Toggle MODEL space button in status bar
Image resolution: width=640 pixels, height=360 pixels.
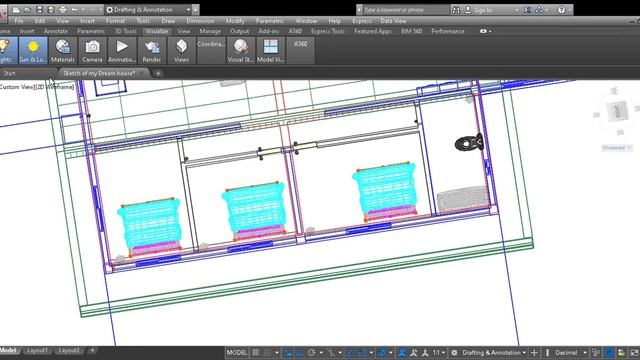point(236,353)
